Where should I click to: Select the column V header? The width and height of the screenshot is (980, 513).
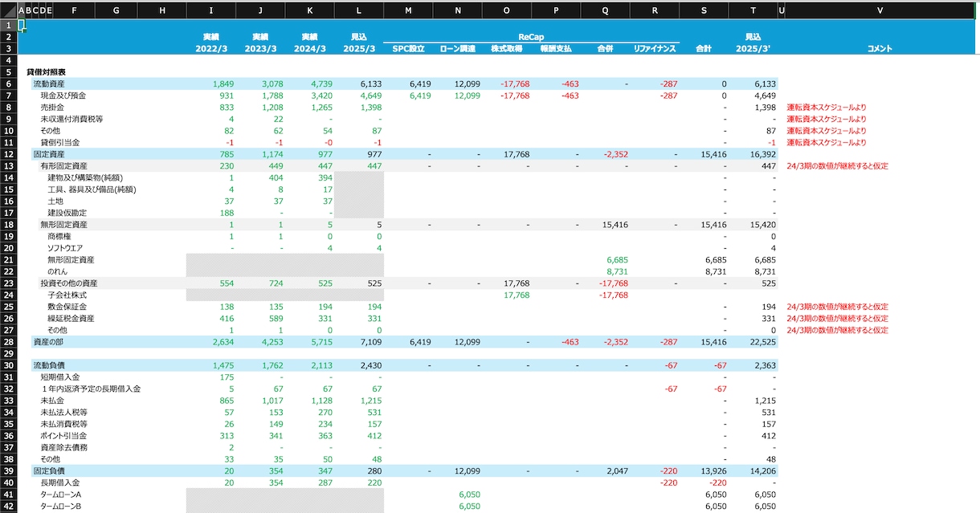coord(880,10)
